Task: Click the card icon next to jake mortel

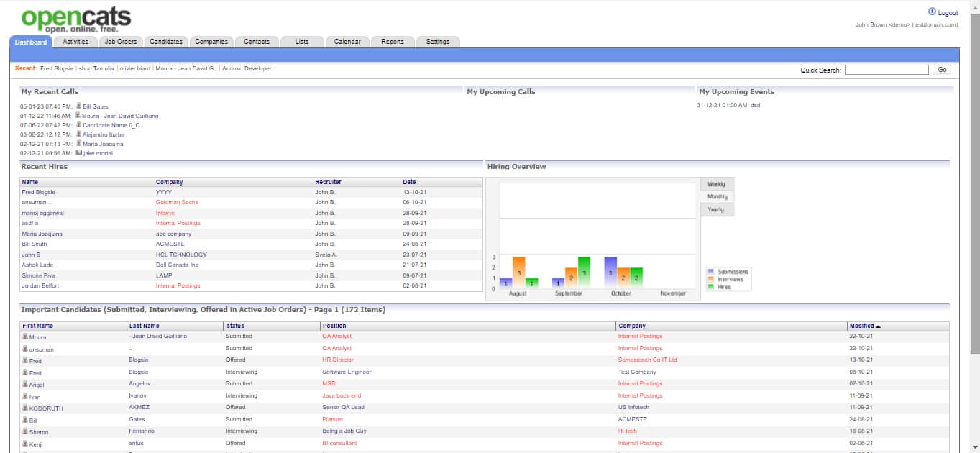Action: [78, 152]
